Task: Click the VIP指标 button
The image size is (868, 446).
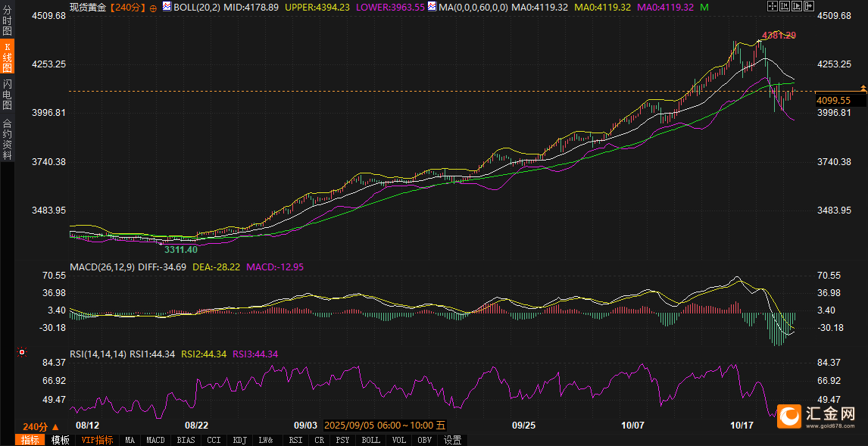Action: click(x=97, y=440)
